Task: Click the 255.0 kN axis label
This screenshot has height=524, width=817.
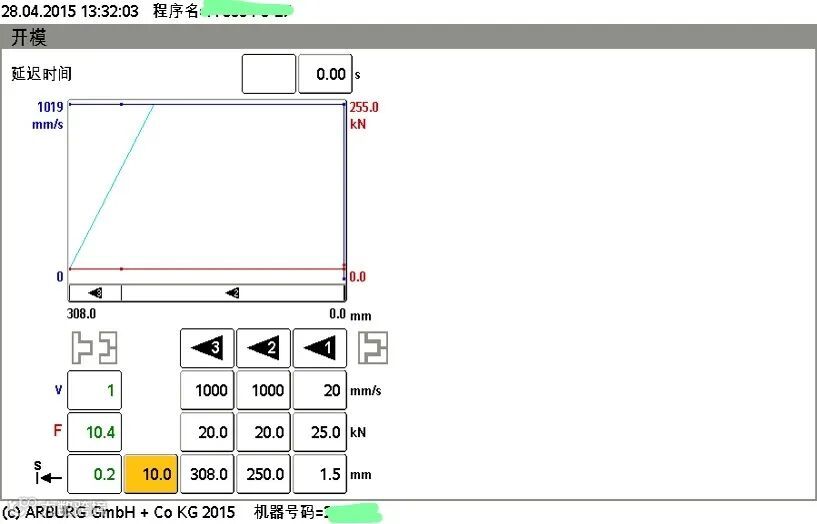Action: click(364, 115)
